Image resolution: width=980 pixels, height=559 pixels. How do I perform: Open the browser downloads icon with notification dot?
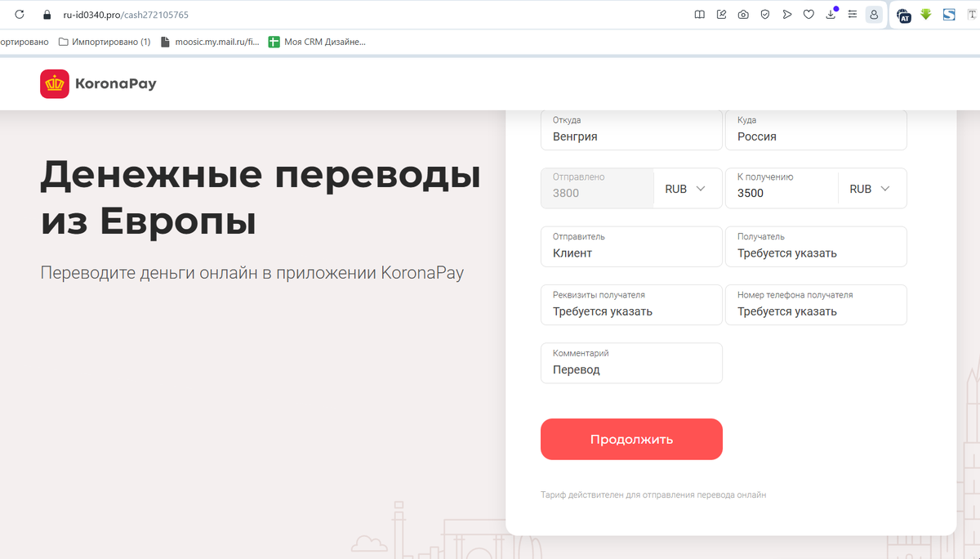pyautogui.click(x=831, y=14)
